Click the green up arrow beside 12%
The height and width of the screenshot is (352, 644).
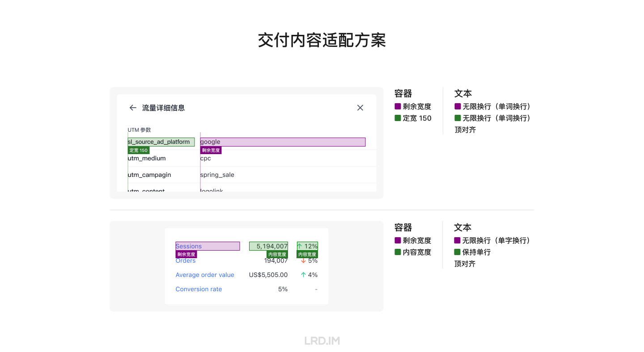(x=300, y=246)
